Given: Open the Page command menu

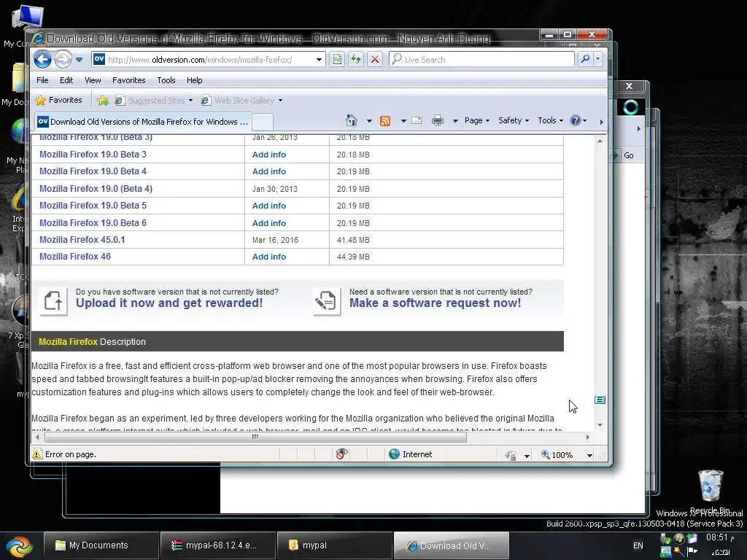Looking at the screenshot, I should [x=477, y=120].
